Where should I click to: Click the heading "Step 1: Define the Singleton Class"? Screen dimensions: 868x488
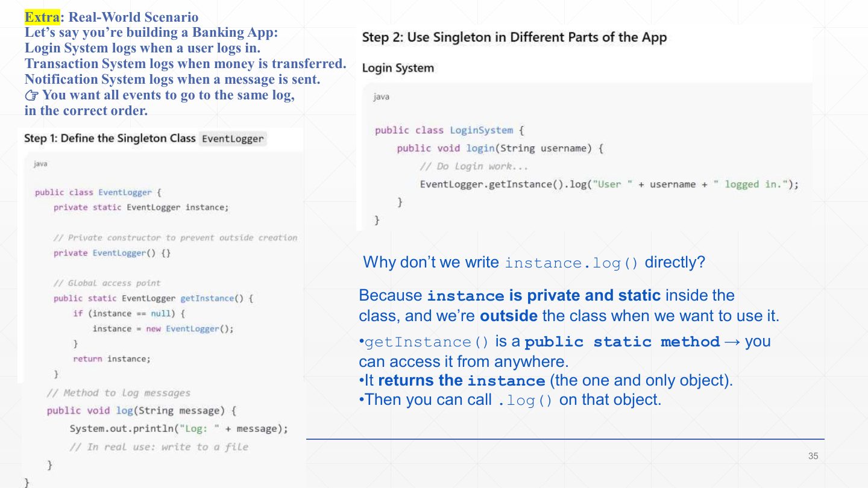[110, 139]
